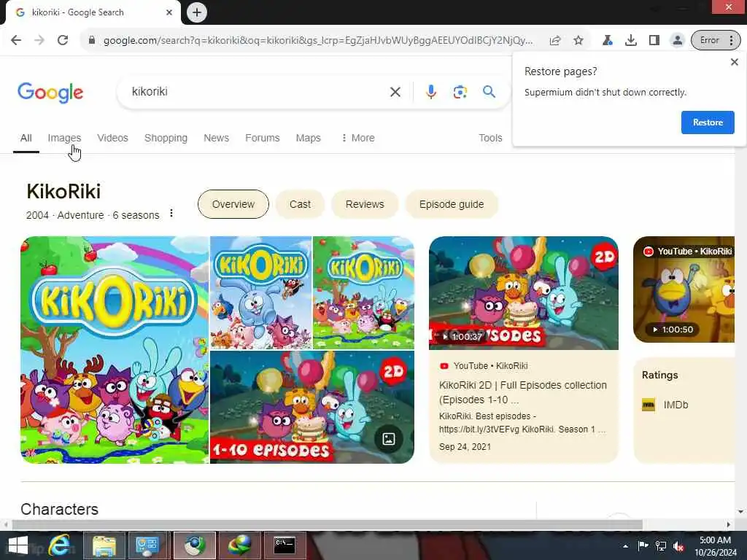Open the blue rabbit KikoRiki image
This screenshot has width=747, height=560.
[260, 293]
